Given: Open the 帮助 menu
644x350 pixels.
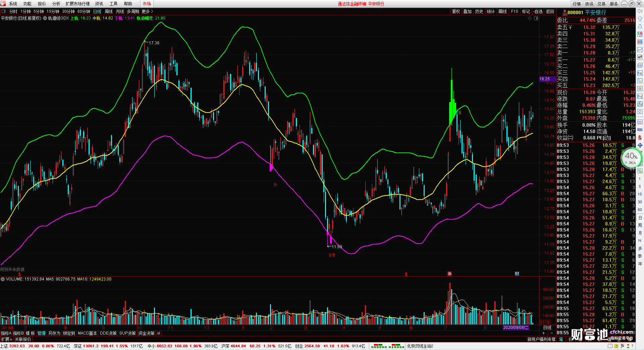Looking at the screenshot, I should coord(128,4).
